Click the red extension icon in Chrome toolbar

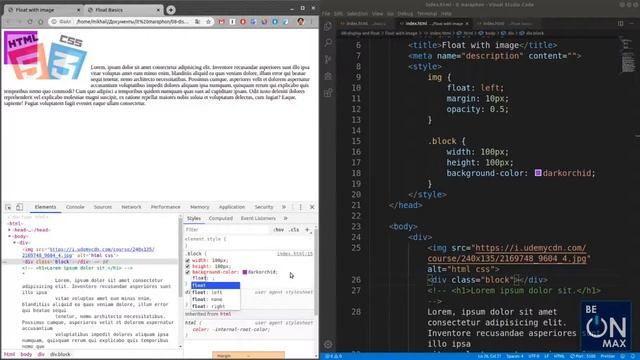(x=243, y=22)
